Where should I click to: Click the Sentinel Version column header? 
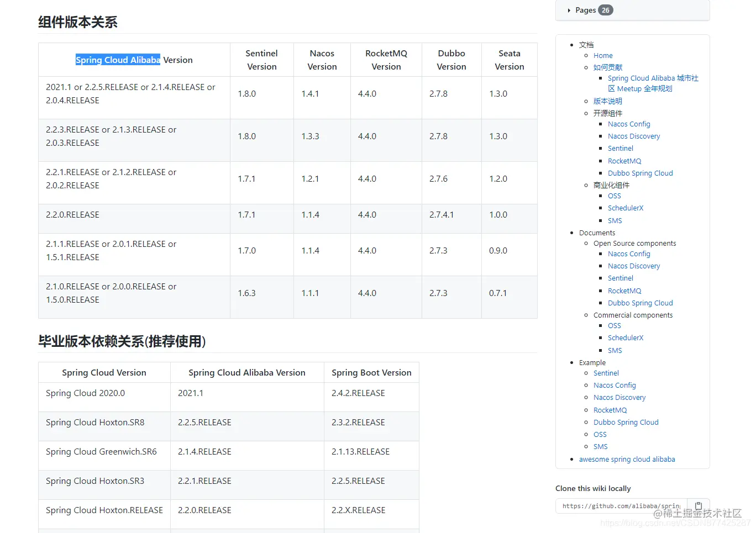[x=262, y=60]
